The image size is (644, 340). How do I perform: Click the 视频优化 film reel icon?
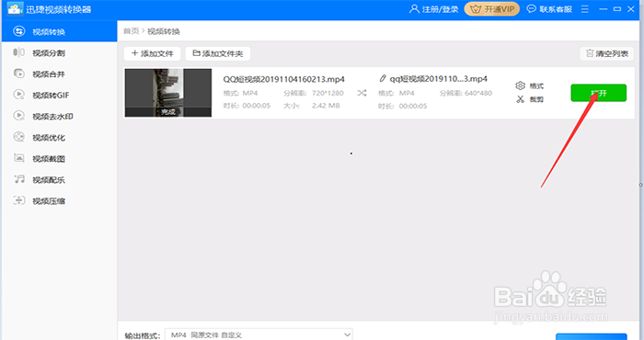19,137
